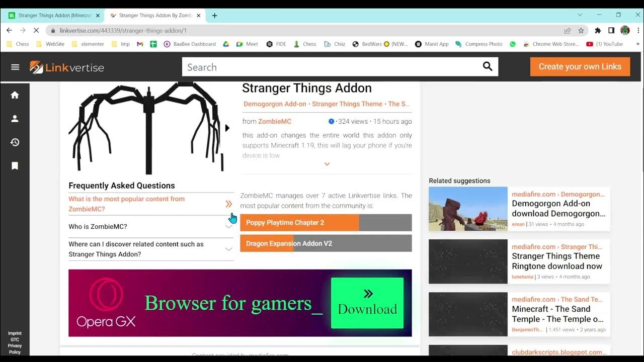Open the ZombieMC author link
644x362 pixels.
[x=275, y=121]
